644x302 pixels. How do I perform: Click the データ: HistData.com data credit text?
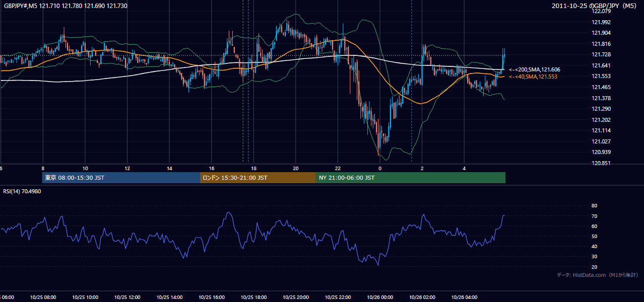[x=597, y=275]
